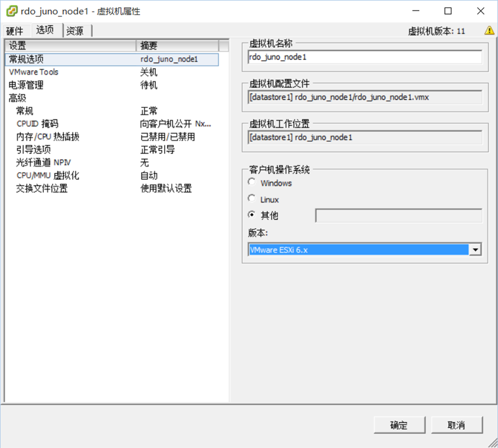Select the CPUID 掩码 row

point(112,124)
